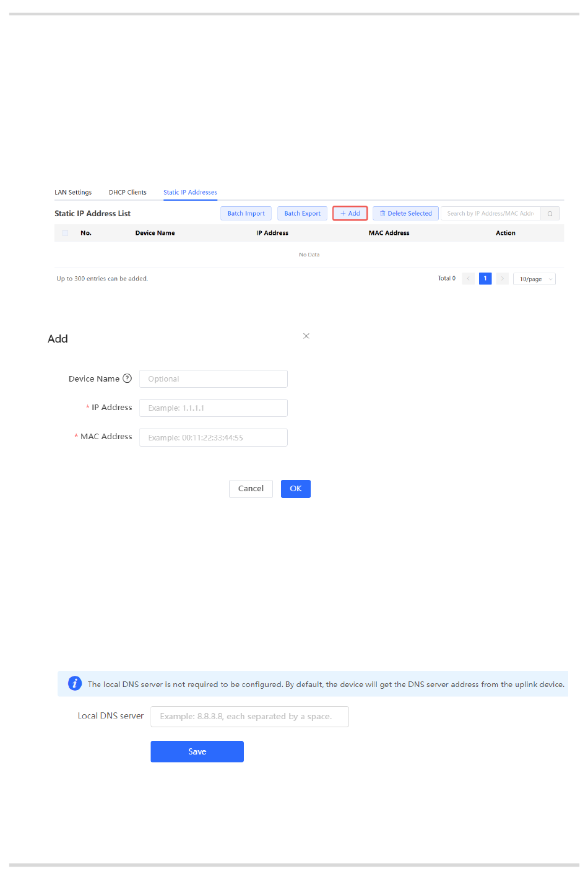Click the search magnifier icon

(550, 213)
